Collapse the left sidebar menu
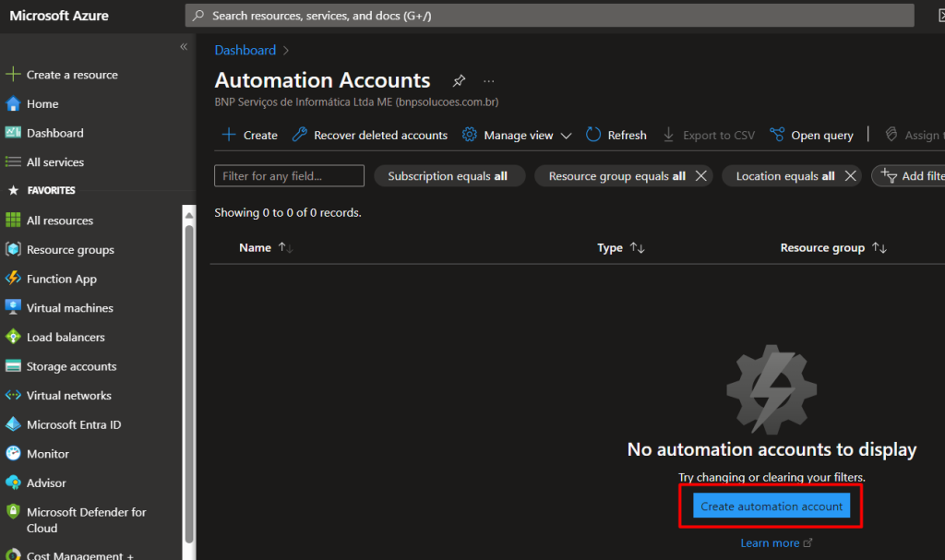 (x=184, y=47)
